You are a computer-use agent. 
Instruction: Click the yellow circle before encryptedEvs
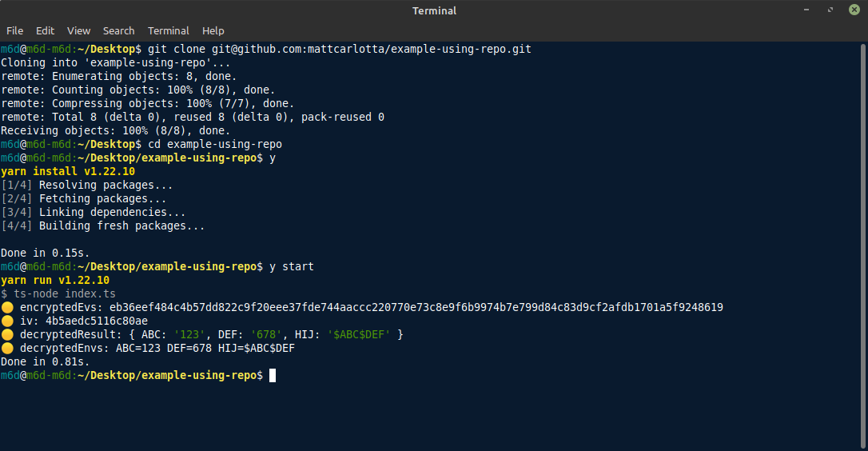[x=7, y=308]
